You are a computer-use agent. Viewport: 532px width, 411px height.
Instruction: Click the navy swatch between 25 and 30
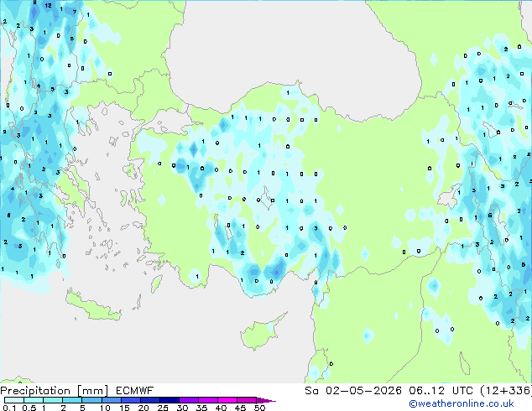(x=170, y=400)
